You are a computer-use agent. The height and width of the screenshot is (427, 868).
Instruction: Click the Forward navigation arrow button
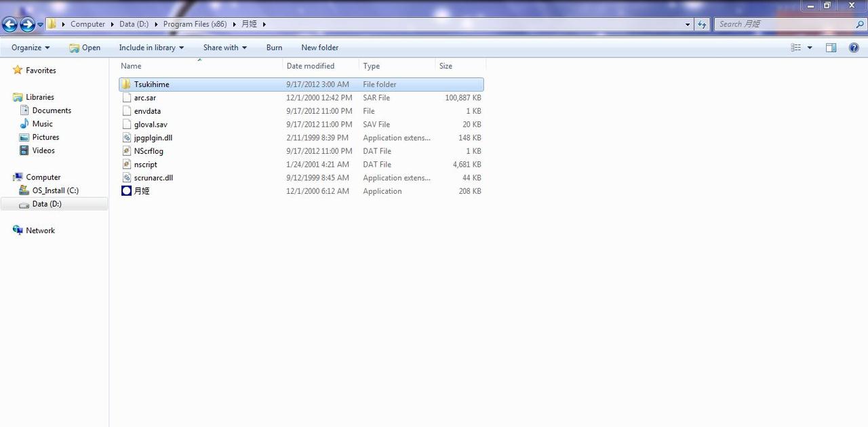coord(27,25)
